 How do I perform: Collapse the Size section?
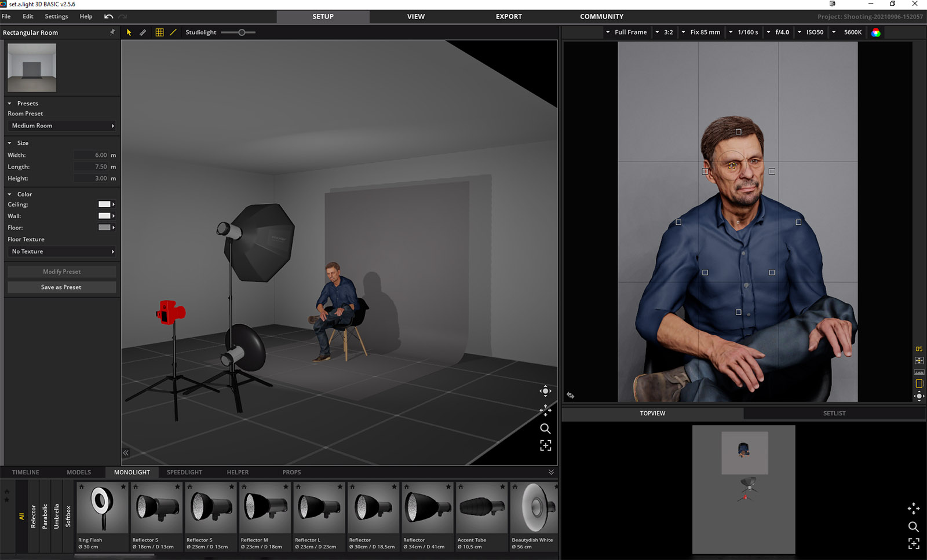(10, 143)
